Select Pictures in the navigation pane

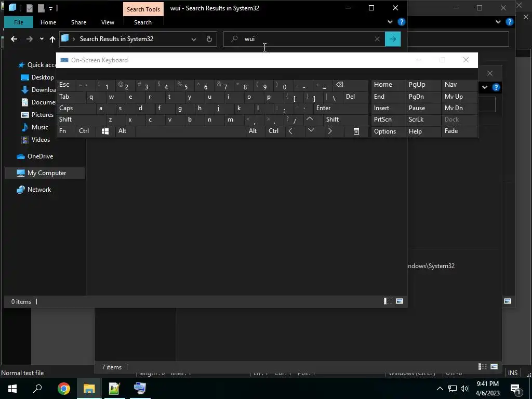(x=43, y=115)
